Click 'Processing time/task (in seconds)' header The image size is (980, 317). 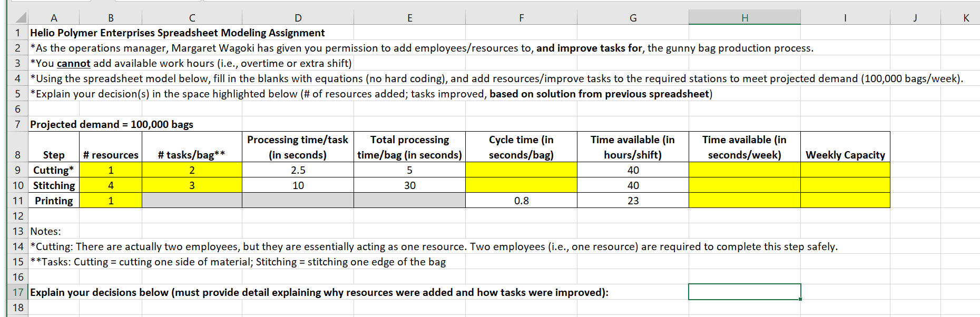298,147
